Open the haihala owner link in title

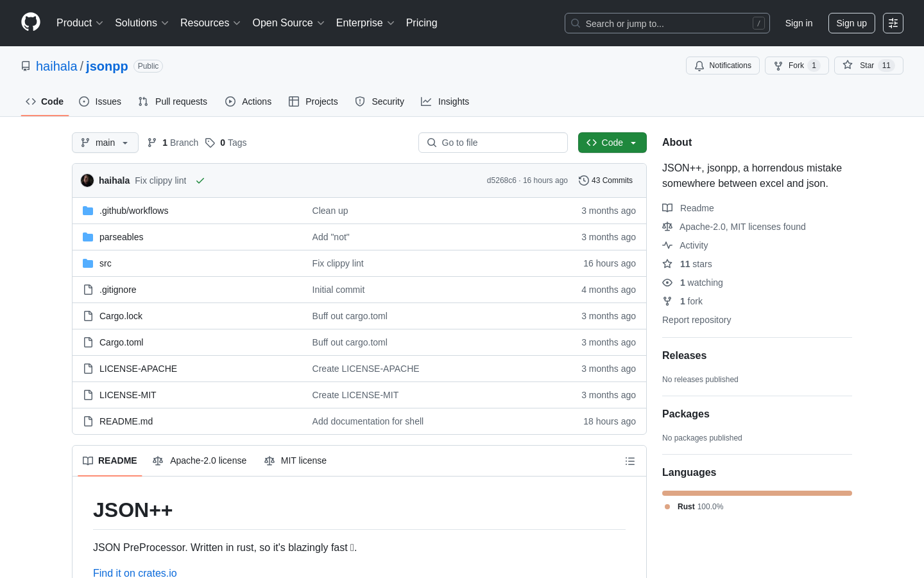point(56,66)
